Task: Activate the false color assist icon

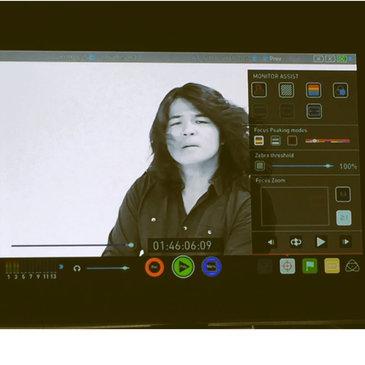Action: click(x=314, y=90)
